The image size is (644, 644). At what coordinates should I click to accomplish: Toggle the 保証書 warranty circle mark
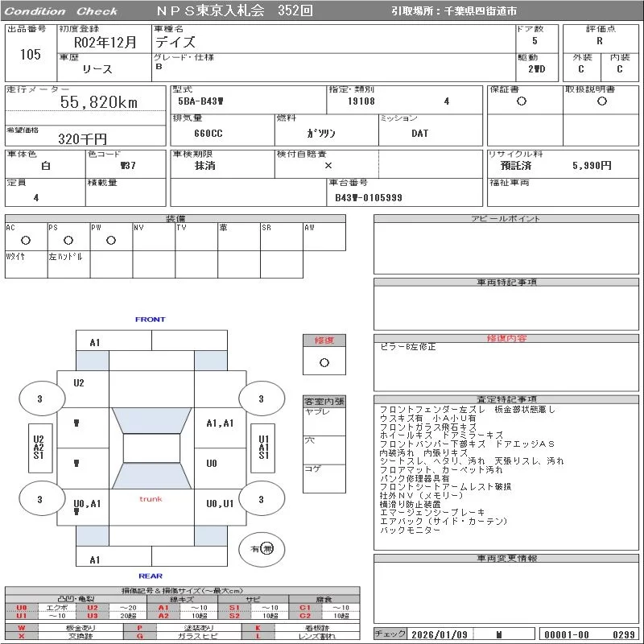[522, 101]
